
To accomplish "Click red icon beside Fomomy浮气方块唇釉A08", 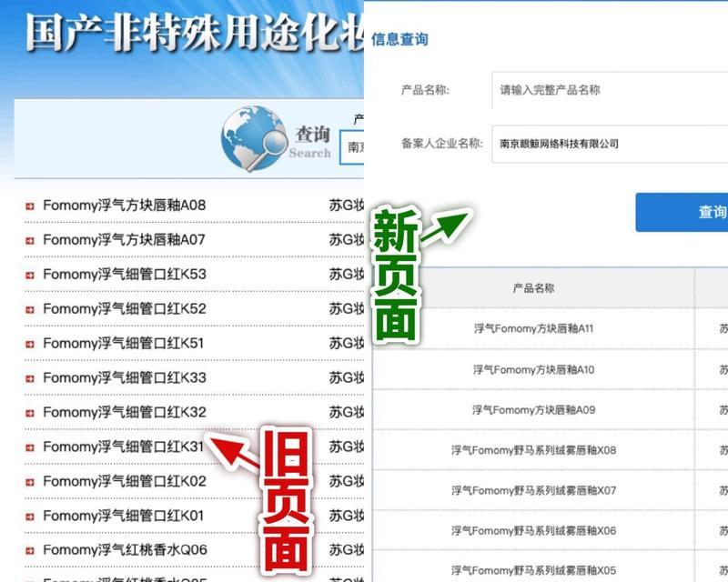I will click(30, 206).
